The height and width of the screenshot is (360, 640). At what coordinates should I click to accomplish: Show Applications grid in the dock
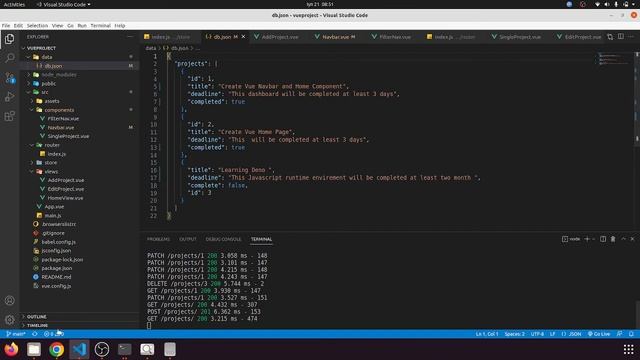point(629,349)
